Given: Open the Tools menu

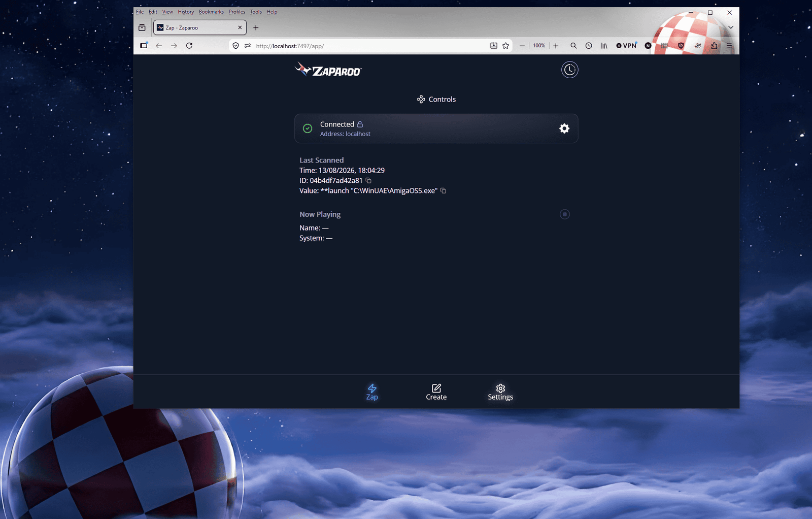Looking at the screenshot, I should pyautogui.click(x=256, y=12).
